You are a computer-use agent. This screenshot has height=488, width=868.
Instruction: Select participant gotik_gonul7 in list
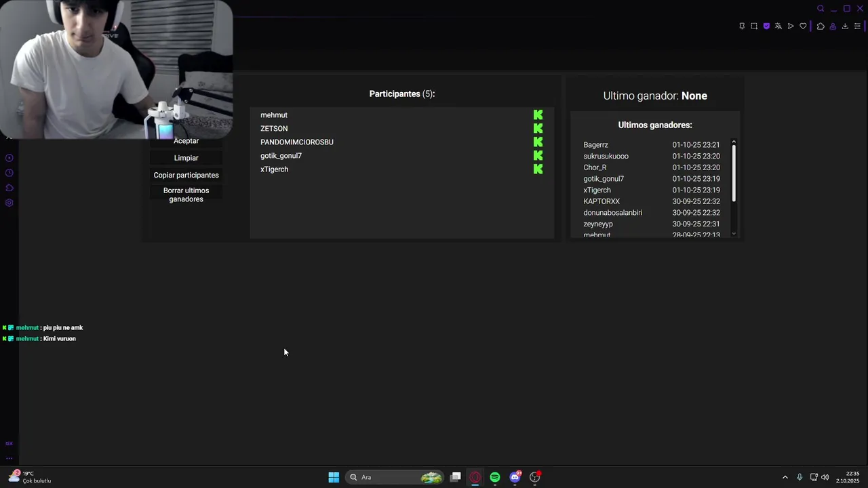[281, 155]
